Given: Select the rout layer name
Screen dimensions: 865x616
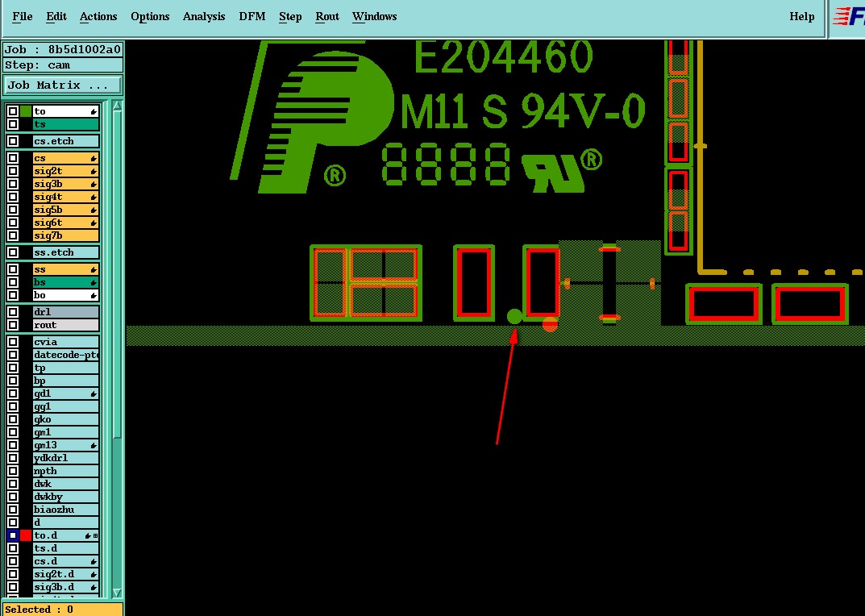Looking at the screenshot, I should coord(65,325).
